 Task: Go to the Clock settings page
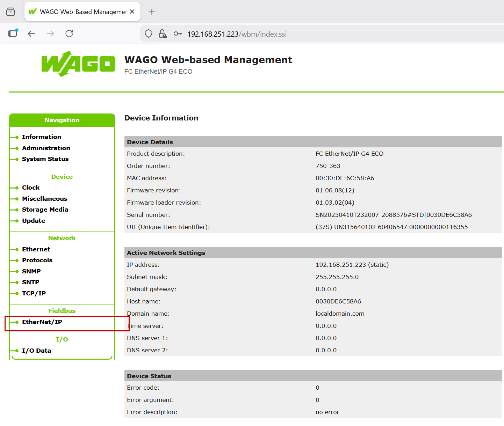(31, 188)
